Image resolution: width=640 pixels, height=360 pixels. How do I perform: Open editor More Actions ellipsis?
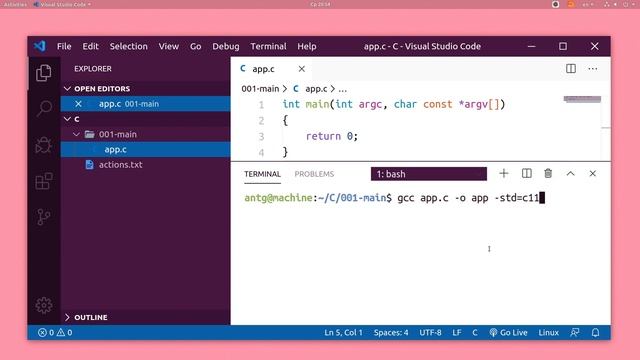click(593, 69)
